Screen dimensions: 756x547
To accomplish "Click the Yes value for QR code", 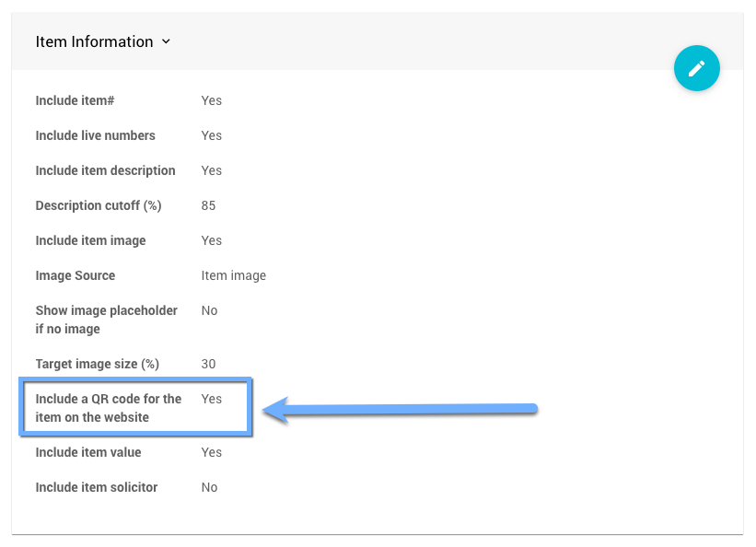I will click(x=211, y=399).
